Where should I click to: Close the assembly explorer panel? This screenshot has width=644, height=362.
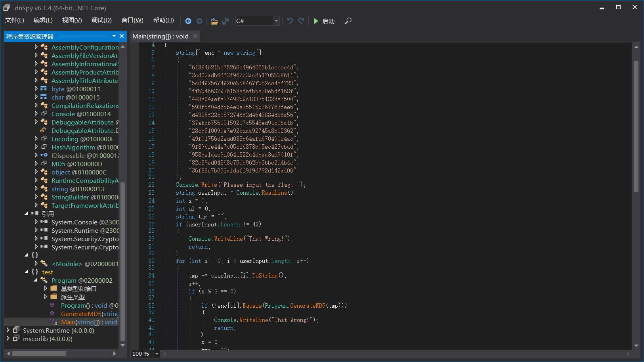(122, 36)
